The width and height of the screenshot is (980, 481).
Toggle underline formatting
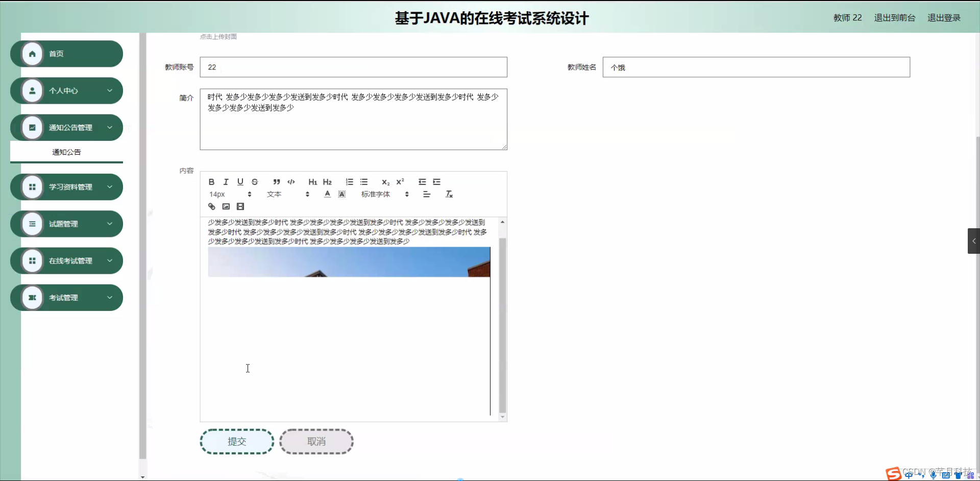pos(240,182)
